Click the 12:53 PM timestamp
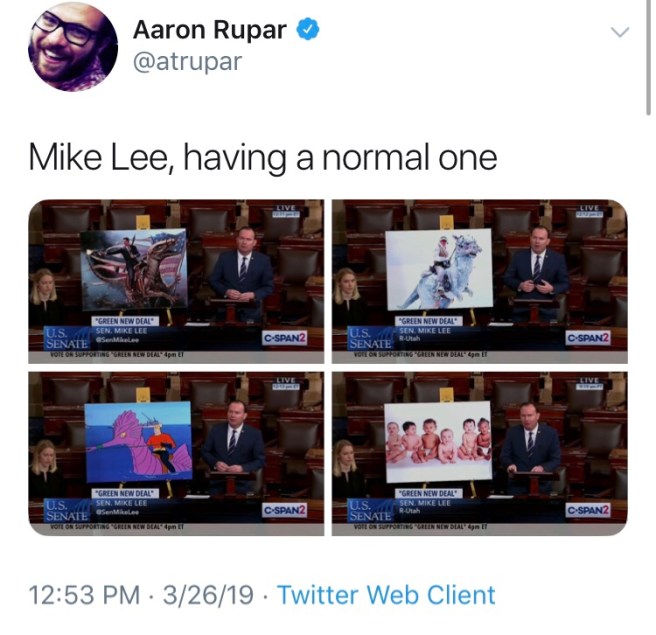656x635 pixels. click(x=85, y=595)
